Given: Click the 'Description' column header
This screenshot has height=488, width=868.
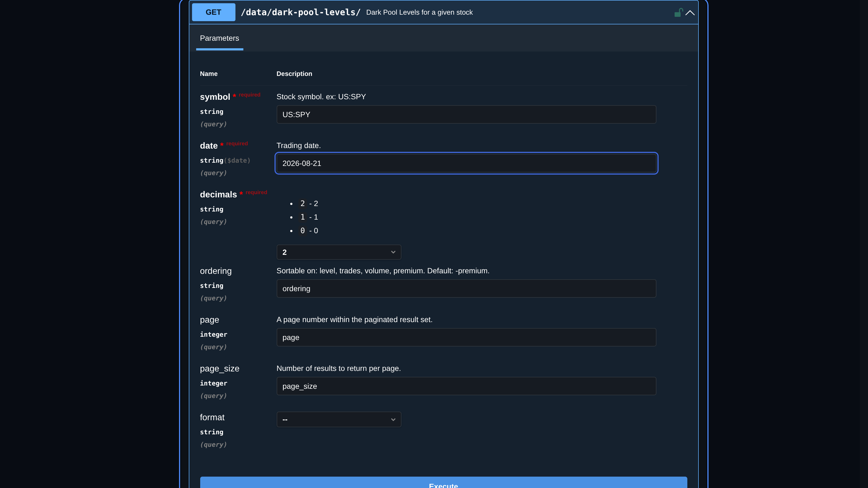Looking at the screenshot, I should tap(294, 74).
